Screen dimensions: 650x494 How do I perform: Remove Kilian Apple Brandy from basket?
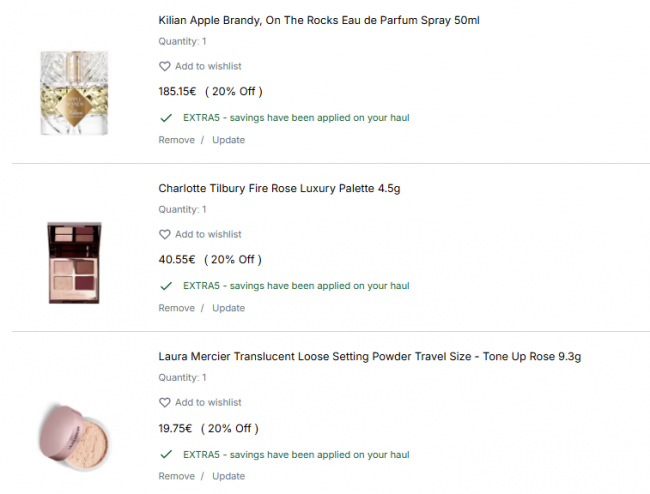pyautogui.click(x=177, y=140)
